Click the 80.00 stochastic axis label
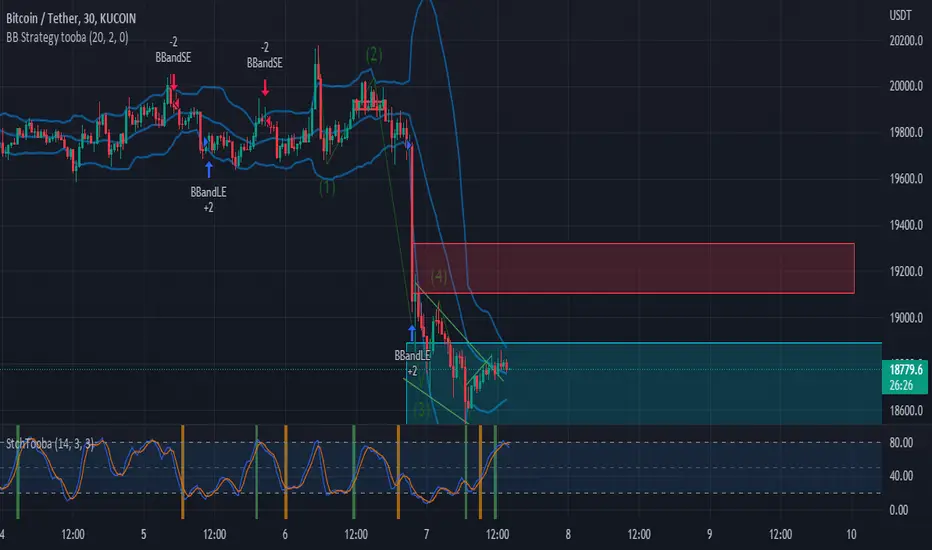 [x=901, y=442]
